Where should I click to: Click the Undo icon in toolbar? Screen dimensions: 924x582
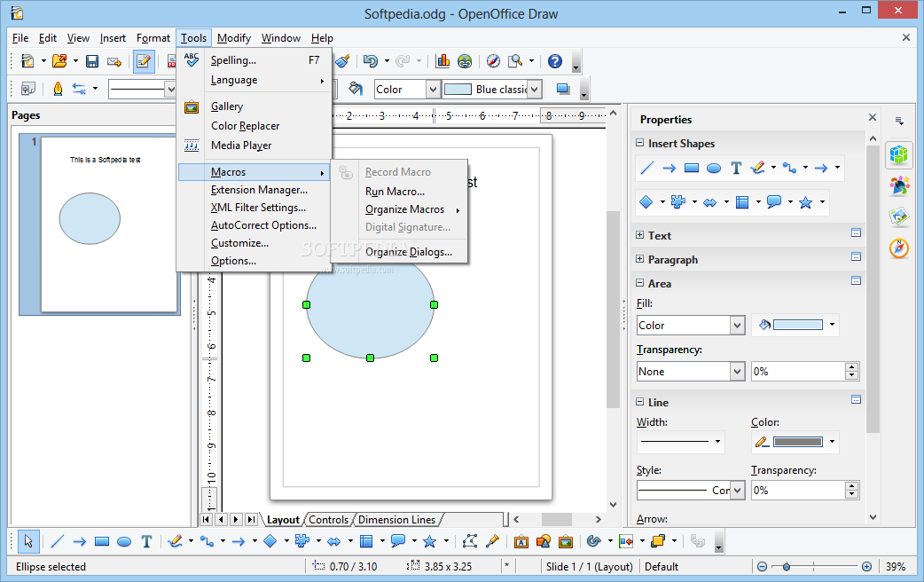[370, 60]
